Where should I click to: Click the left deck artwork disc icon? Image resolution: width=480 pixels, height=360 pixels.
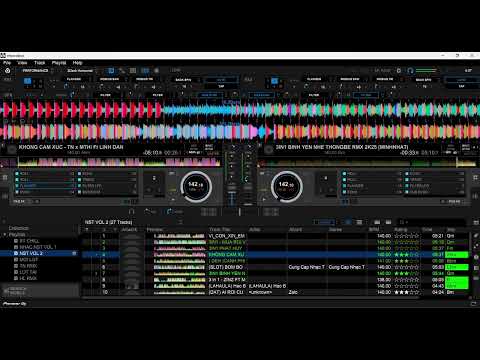click(11, 149)
